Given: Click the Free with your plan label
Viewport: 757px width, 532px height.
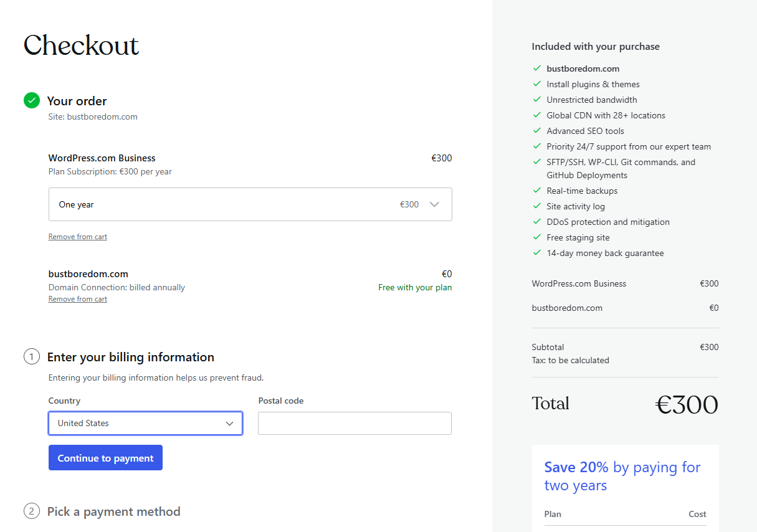Looking at the screenshot, I should coord(415,287).
